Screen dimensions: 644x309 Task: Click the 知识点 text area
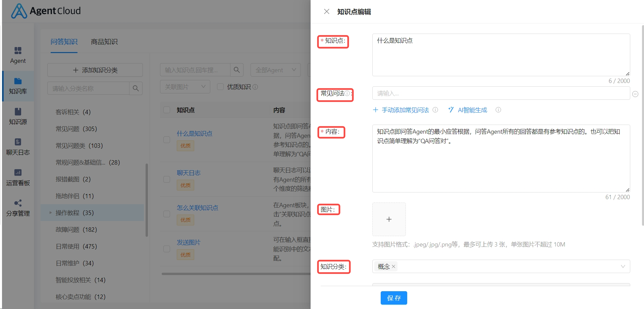pyautogui.click(x=501, y=55)
